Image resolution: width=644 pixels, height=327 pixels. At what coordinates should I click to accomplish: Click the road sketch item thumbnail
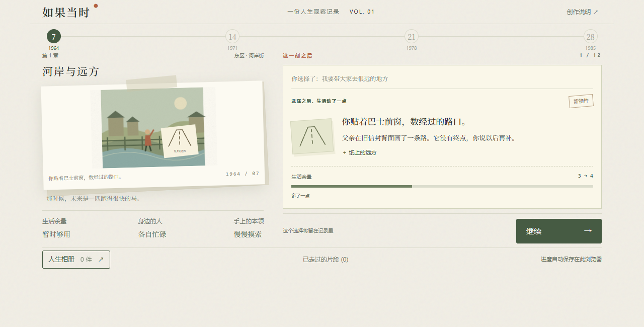click(x=312, y=136)
